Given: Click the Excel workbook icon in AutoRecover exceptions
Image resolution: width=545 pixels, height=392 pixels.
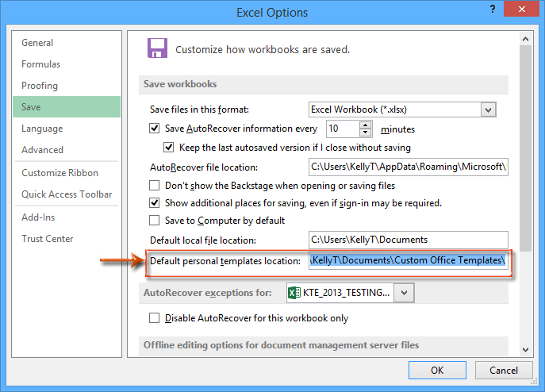Looking at the screenshot, I should point(294,294).
